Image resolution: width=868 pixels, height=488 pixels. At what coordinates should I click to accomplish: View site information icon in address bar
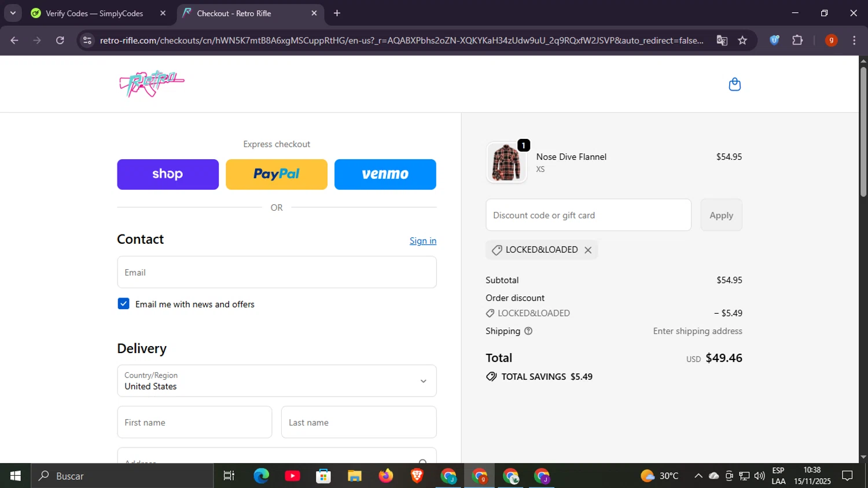pyautogui.click(x=87, y=41)
